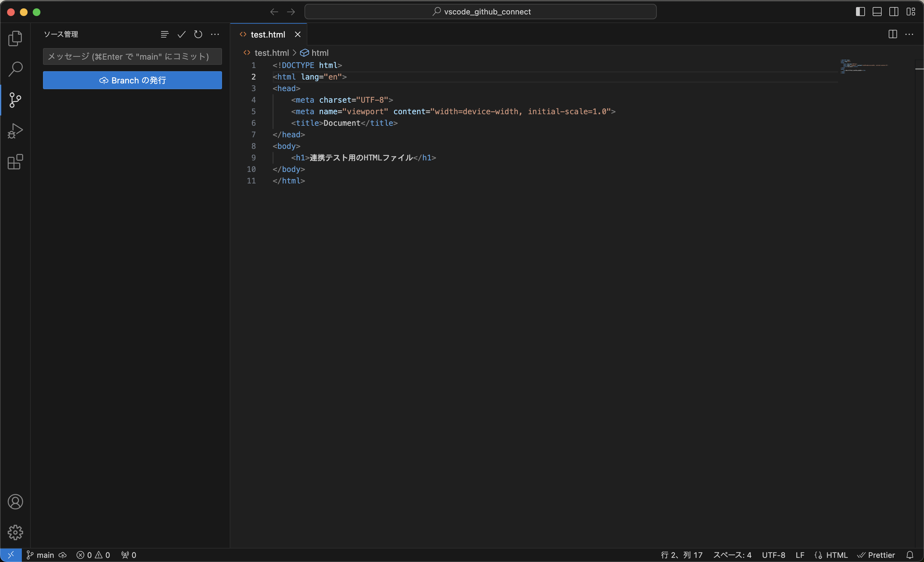
Task: Split the editor using the split icon
Action: pos(892,34)
